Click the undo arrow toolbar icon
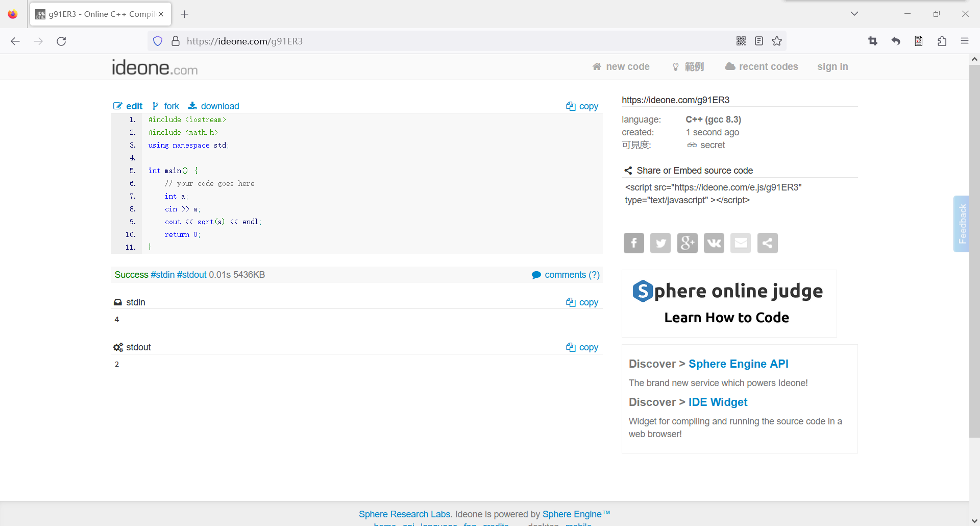Screen dimensions: 980x526 click(x=896, y=41)
